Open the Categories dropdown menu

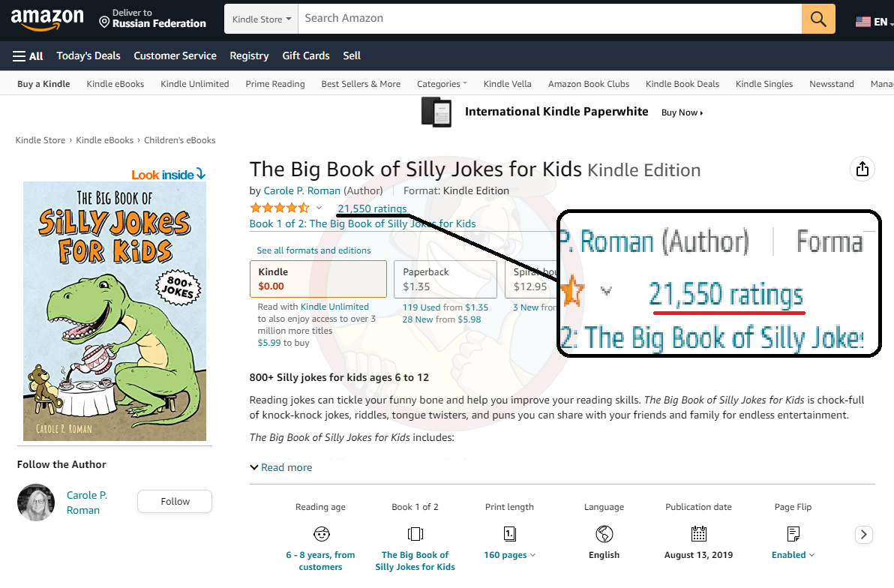(x=442, y=84)
